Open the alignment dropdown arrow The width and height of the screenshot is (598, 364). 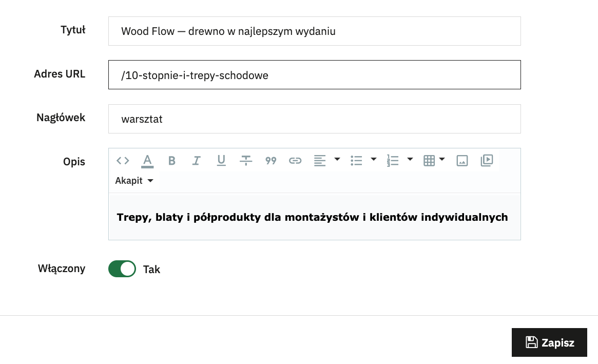click(x=337, y=159)
